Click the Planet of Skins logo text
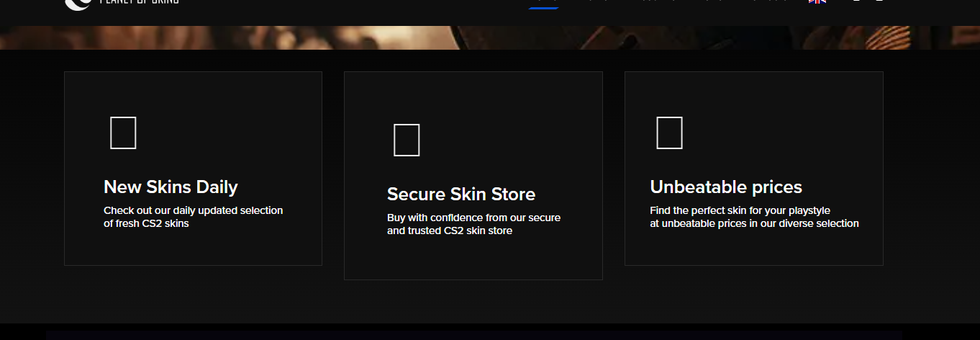This screenshot has height=340, width=980. (139, 2)
